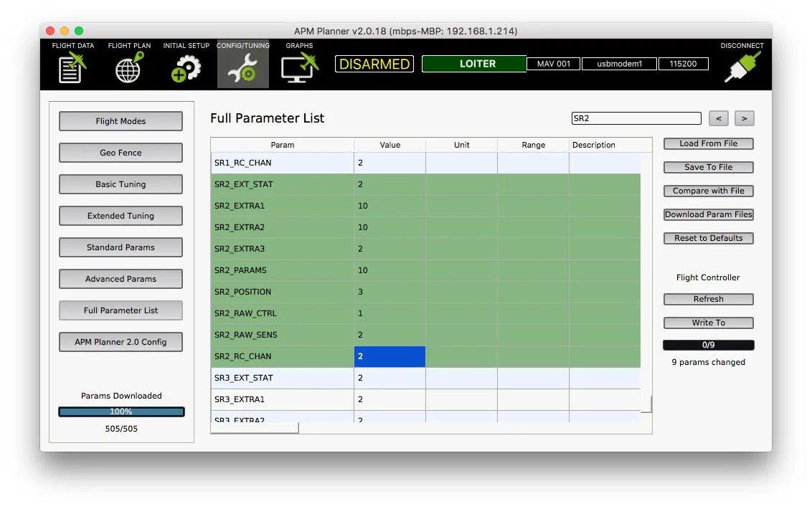Click Load From File button
The width and height of the screenshot is (812, 509).
coord(708,143)
